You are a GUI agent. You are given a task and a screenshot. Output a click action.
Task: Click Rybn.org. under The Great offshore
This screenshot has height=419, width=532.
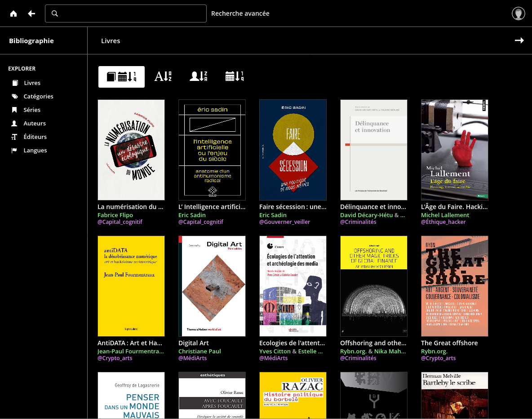click(434, 352)
